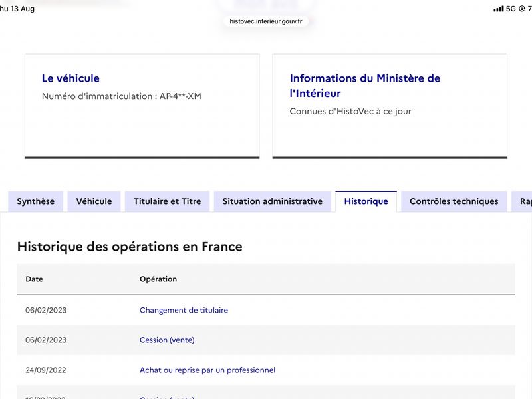Click the Historique des opérations en France heading
Viewport: 532px width, 399px height.
pos(130,247)
